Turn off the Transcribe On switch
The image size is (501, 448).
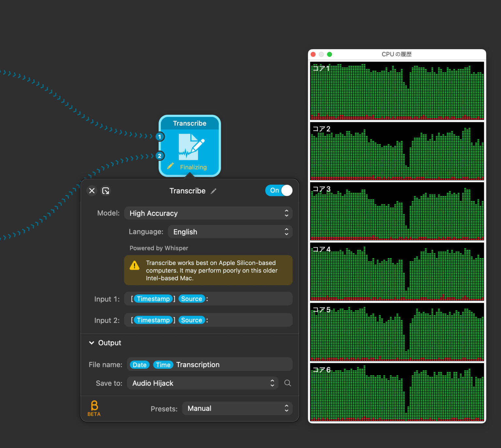click(x=279, y=191)
